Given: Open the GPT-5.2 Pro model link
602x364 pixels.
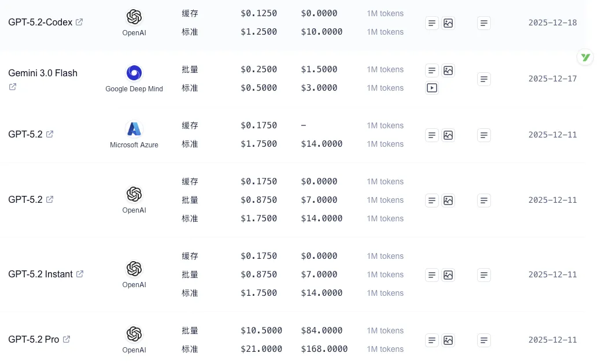Looking at the screenshot, I should click(x=34, y=339).
